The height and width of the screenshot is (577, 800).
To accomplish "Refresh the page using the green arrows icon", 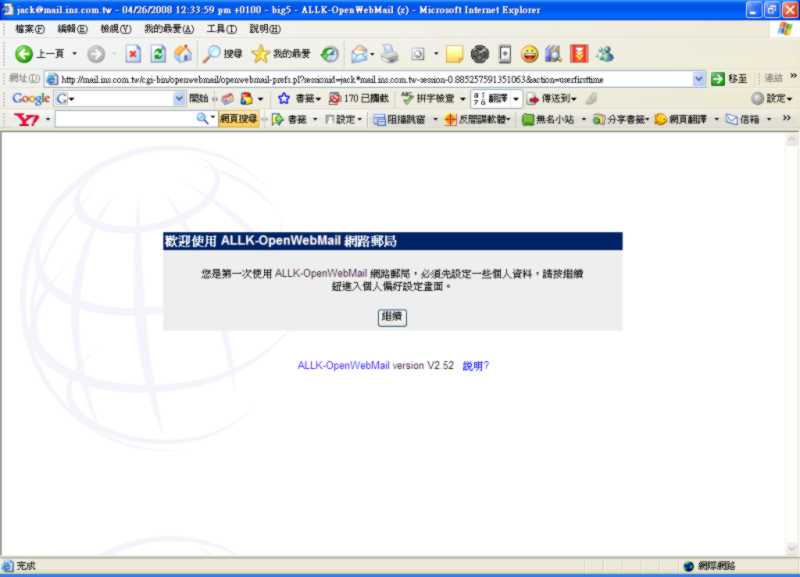I will coord(158,54).
